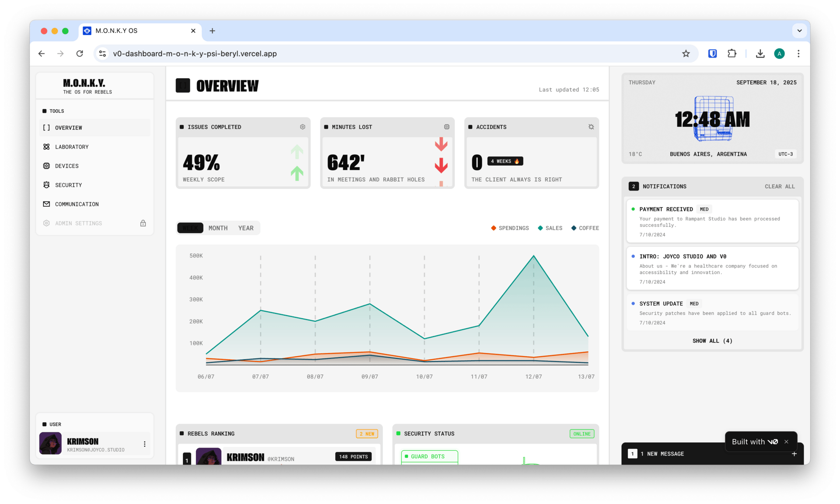The width and height of the screenshot is (840, 504).
Task: Clear all notifications
Action: (780, 187)
